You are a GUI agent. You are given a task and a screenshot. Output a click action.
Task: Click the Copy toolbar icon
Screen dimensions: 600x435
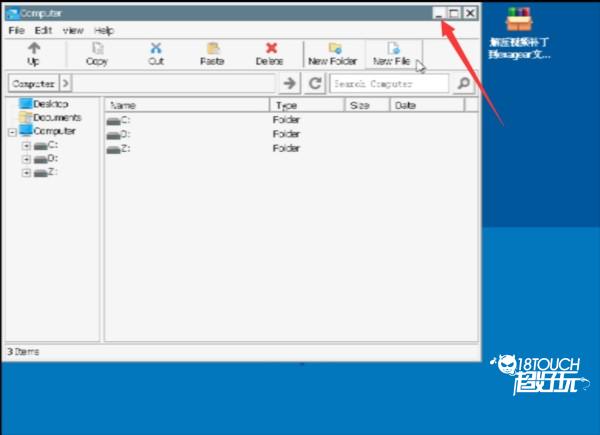coord(97,48)
